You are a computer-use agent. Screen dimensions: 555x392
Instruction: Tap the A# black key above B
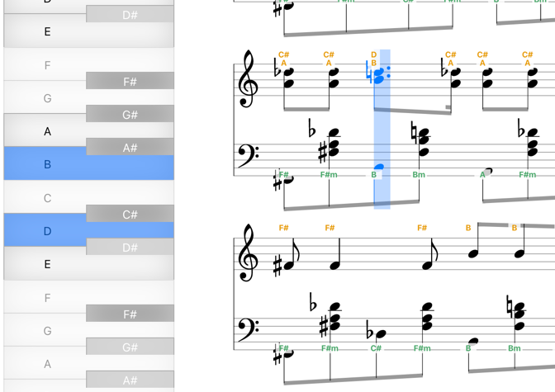pos(130,147)
